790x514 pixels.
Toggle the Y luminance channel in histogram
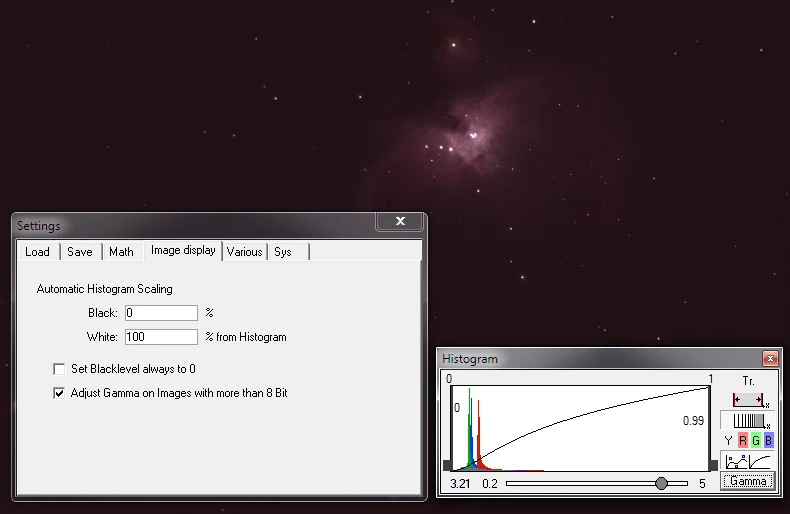pyautogui.click(x=728, y=440)
